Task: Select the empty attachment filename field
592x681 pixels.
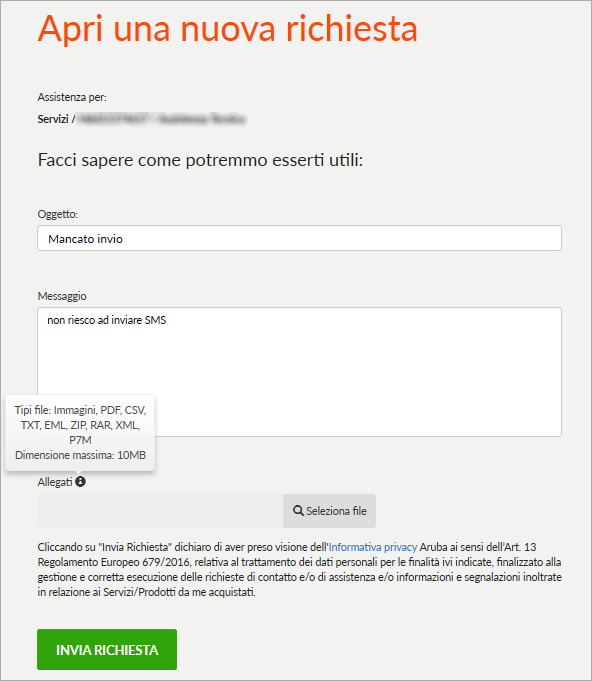Action: click(x=160, y=511)
